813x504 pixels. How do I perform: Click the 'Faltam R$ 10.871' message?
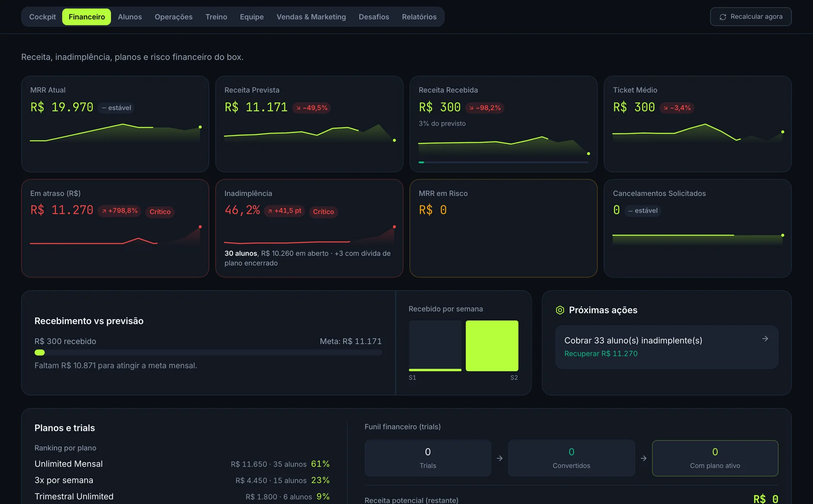(x=116, y=366)
